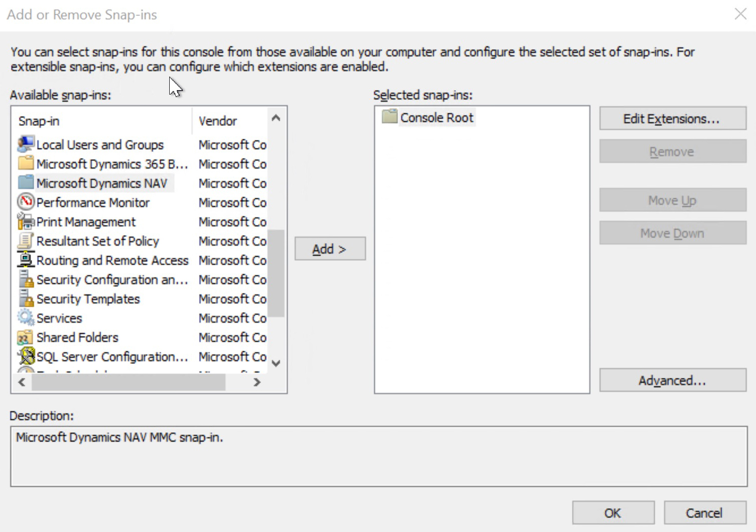Click Cancel to dismiss the dialog

point(705,512)
